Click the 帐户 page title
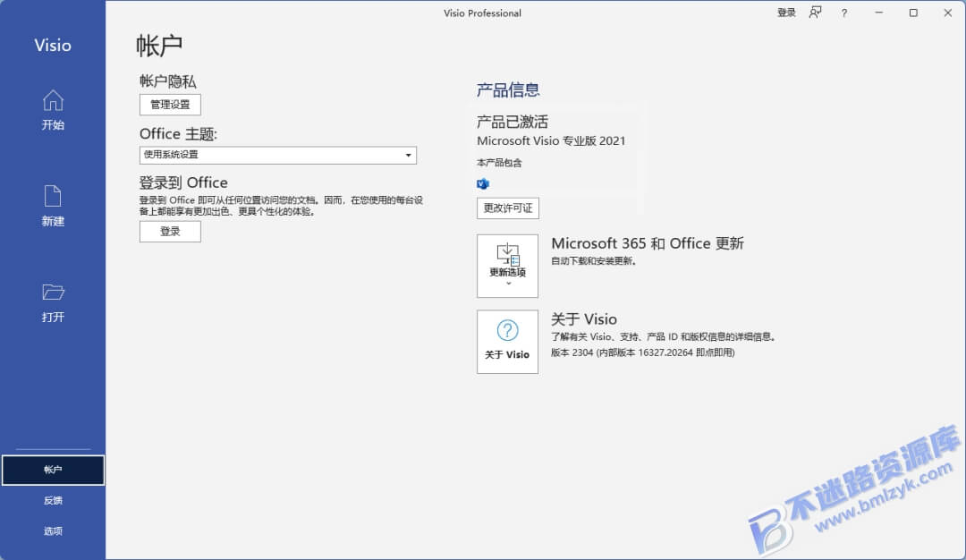The width and height of the screenshot is (966, 560). [x=159, y=46]
